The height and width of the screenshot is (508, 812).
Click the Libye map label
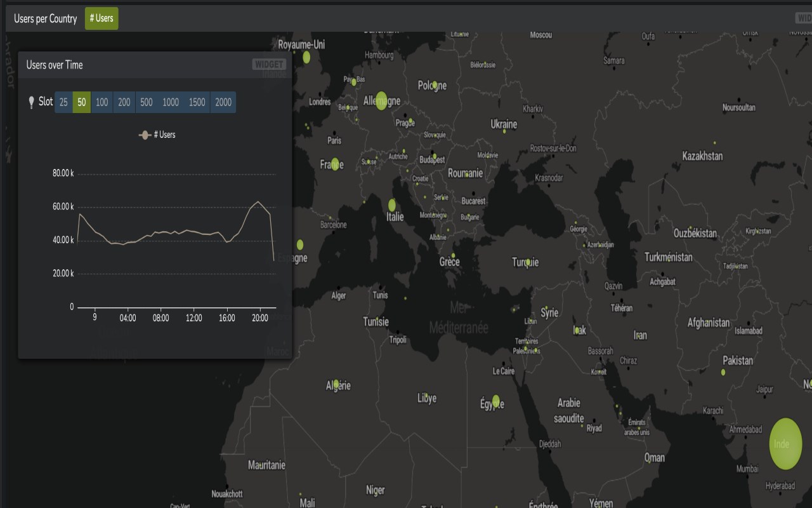point(427,398)
